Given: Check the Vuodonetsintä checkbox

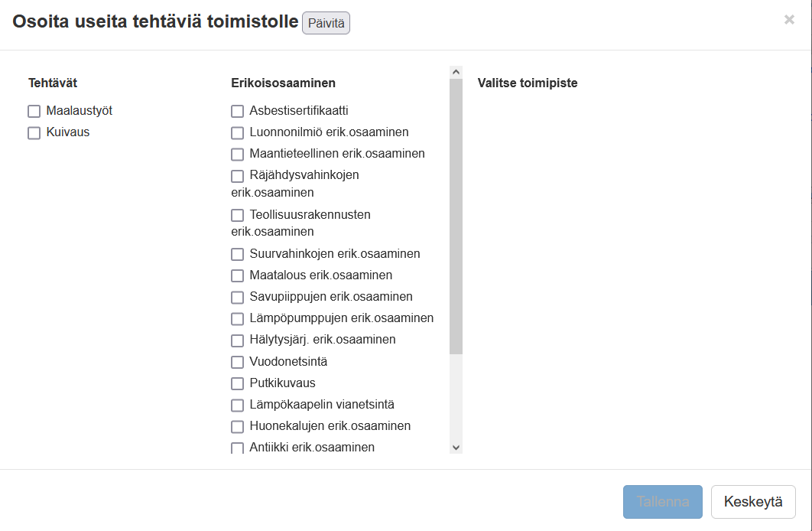Looking at the screenshot, I should point(238,362).
